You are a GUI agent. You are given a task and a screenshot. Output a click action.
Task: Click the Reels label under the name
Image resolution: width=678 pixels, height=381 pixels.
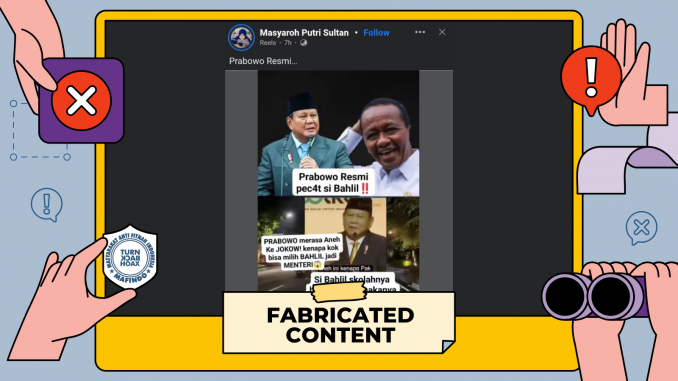coord(268,43)
